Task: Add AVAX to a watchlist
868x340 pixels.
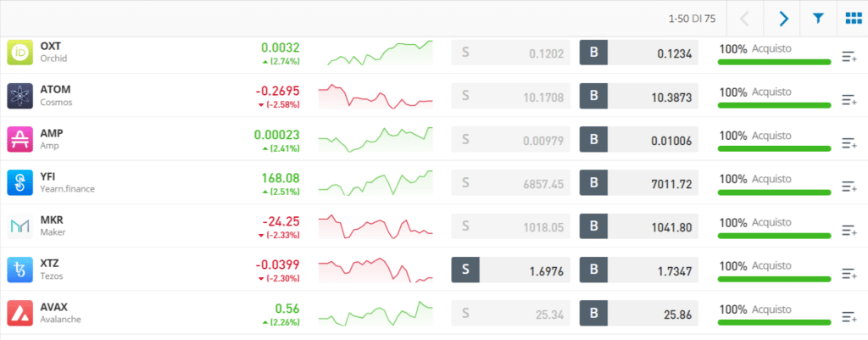Action: [x=849, y=317]
